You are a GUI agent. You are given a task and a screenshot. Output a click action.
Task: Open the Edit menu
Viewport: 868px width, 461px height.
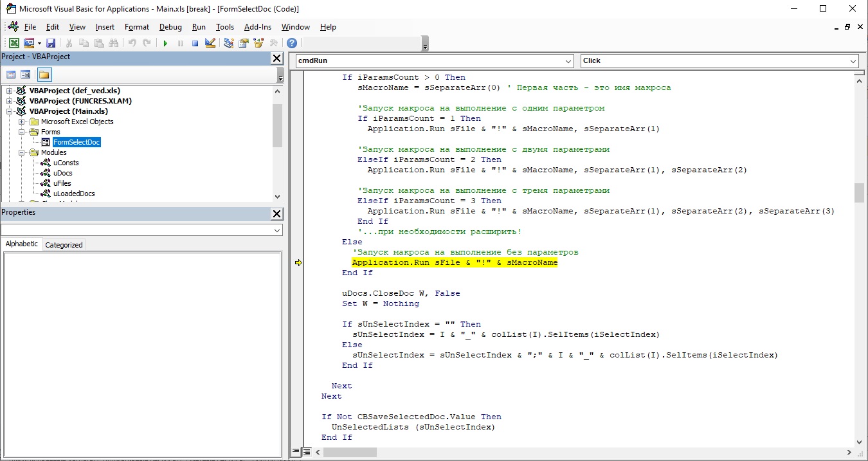pos(53,27)
